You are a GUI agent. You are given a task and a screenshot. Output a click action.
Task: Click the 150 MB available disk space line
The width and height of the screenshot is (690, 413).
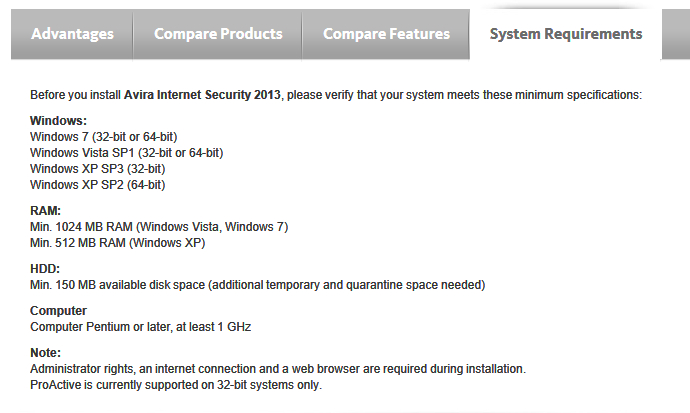point(257,285)
